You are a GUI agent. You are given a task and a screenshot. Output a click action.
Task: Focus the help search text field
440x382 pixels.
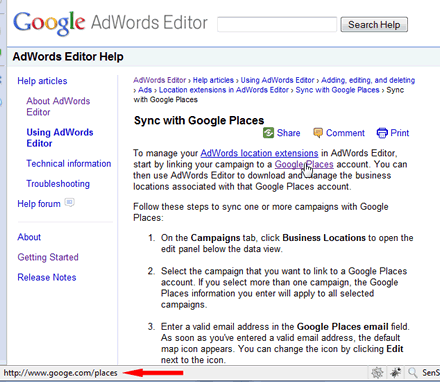click(277, 24)
